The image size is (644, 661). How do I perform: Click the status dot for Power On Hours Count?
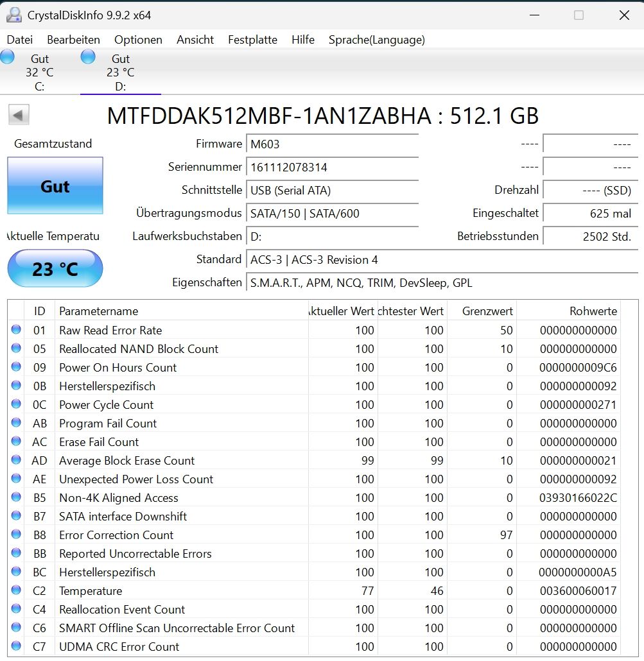(x=16, y=366)
